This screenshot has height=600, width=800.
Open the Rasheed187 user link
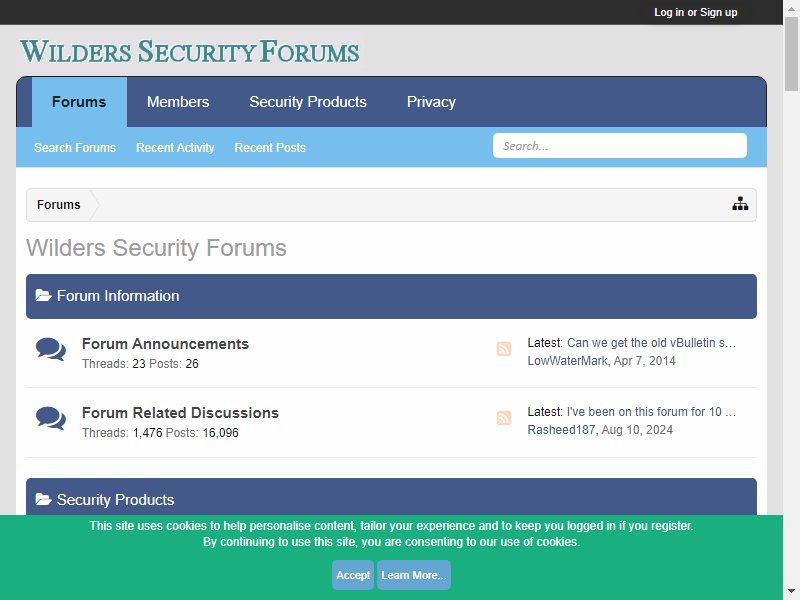561,430
